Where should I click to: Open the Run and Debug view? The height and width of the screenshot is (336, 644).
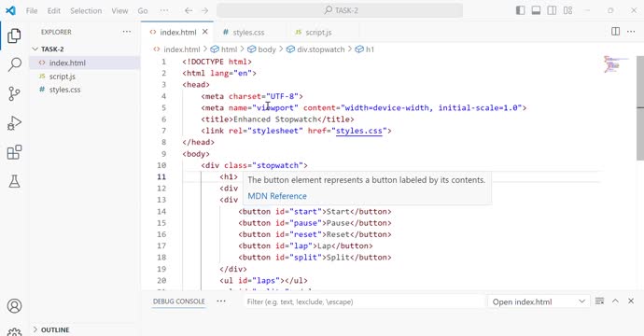[x=14, y=123]
